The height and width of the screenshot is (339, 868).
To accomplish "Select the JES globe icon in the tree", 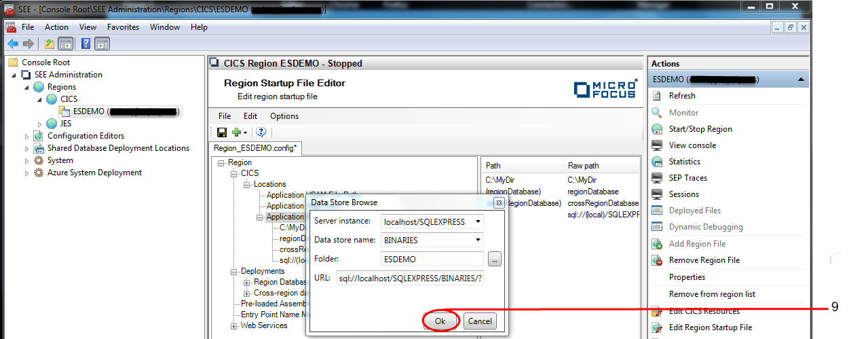I will point(52,124).
